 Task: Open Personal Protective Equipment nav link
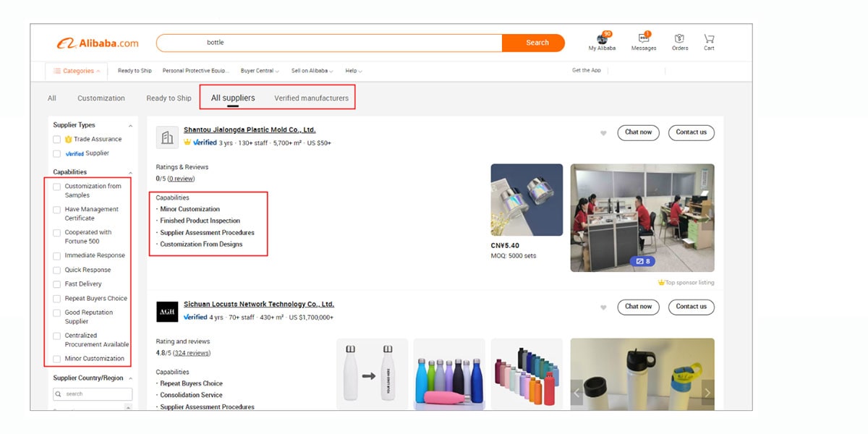(195, 71)
